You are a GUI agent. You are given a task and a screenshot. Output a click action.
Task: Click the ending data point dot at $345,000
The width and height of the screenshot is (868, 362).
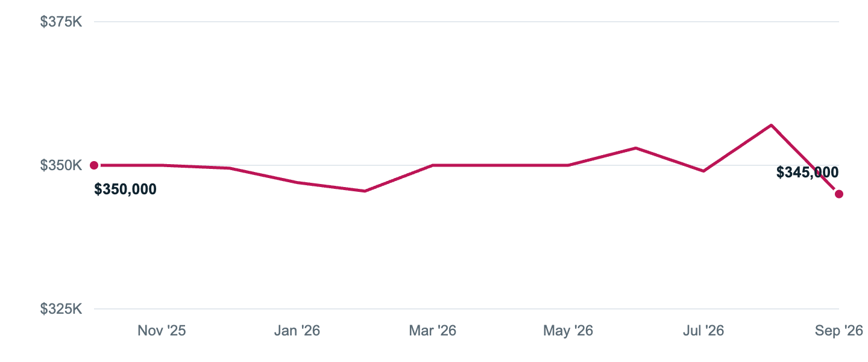pyautogui.click(x=838, y=194)
